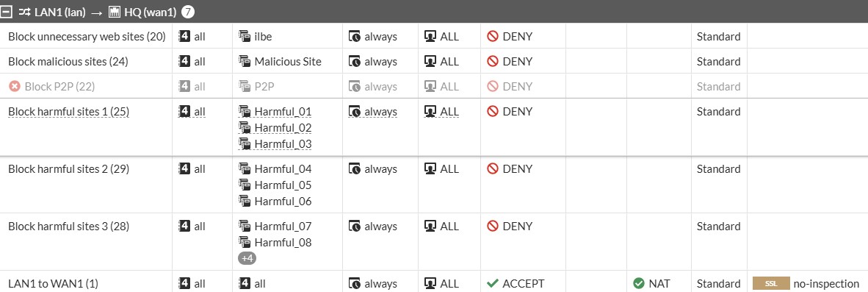Click the DENY action on Block P2P
Viewport: 868px width, 292px height.
[x=517, y=87]
